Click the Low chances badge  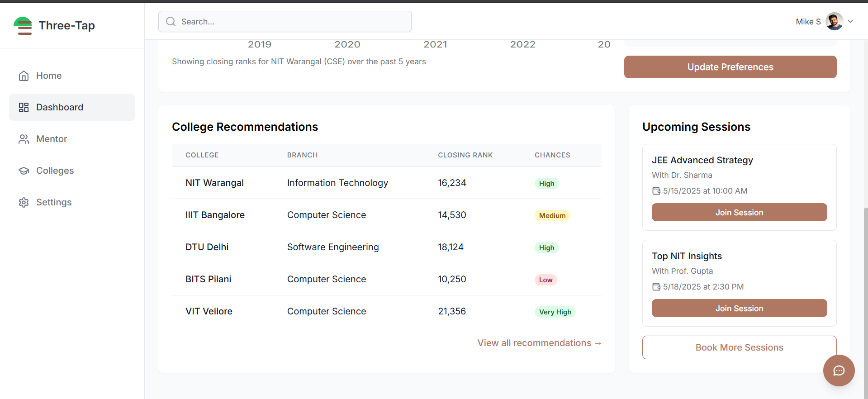(x=545, y=280)
